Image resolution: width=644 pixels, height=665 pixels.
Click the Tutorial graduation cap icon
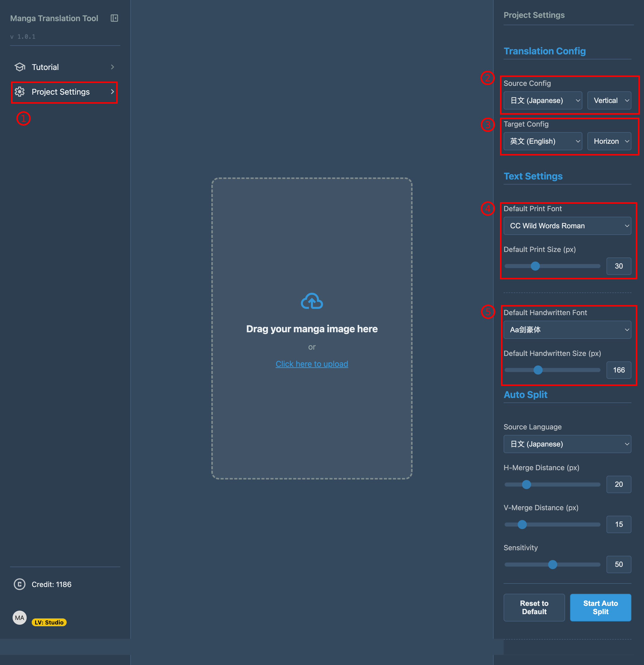click(20, 67)
